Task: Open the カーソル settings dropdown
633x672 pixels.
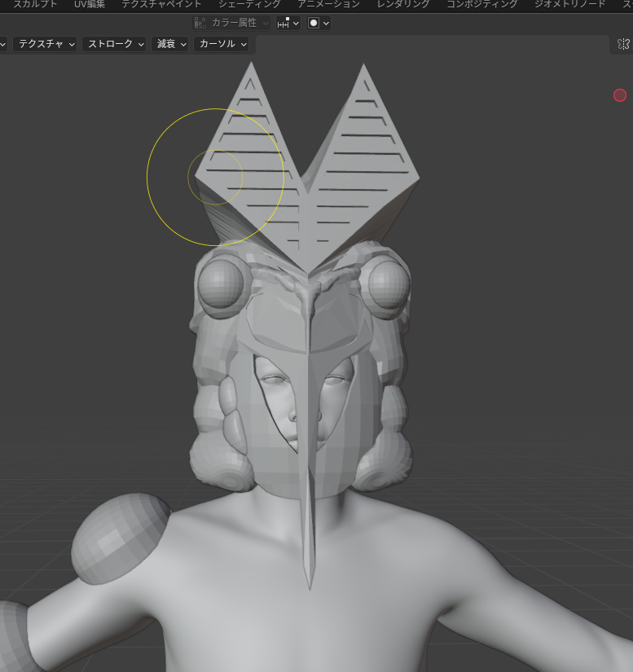Action: [221, 44]
